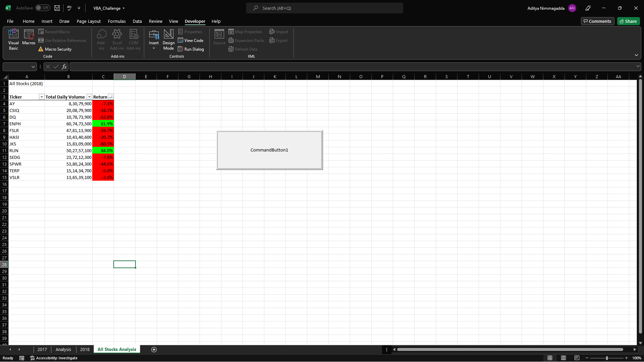Open the Total Daily Volume filter dropdown
Image resolution: width=644 pixels, height=362 pixels.
coord(89,97)
